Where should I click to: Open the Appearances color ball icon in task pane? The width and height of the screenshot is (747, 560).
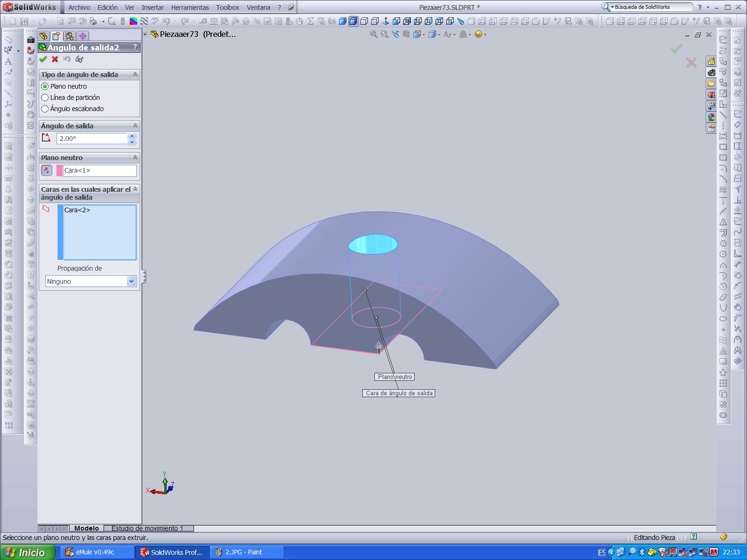point(711,117)
